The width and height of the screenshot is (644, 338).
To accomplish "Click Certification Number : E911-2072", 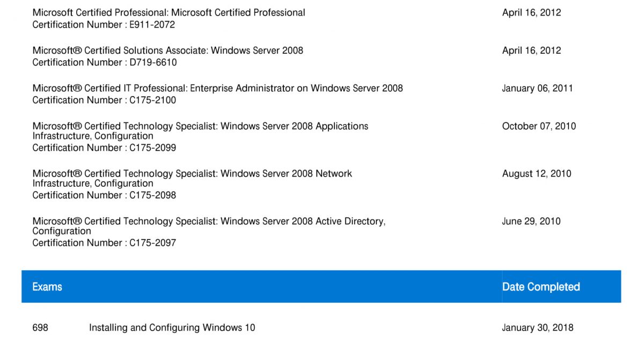I will coord(104,25).
